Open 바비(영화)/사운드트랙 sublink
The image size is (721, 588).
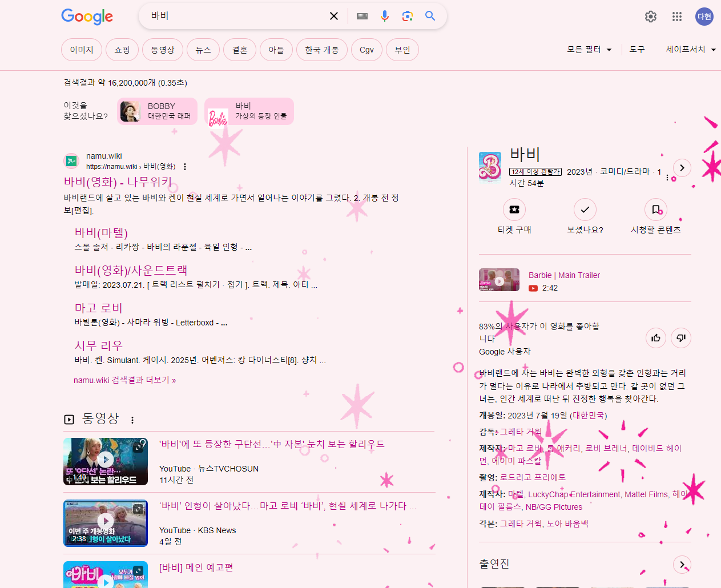click(x=131, y=271)
